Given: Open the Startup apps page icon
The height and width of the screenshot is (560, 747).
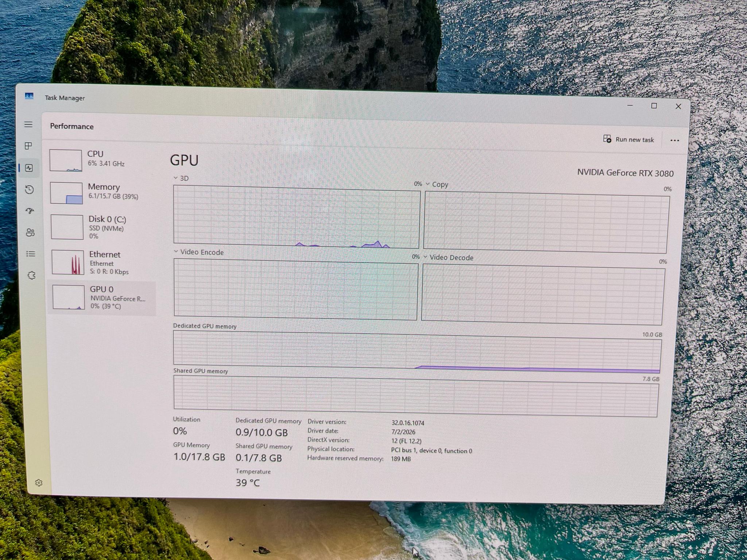Looking at the screenshot, I should click(30, 211).
